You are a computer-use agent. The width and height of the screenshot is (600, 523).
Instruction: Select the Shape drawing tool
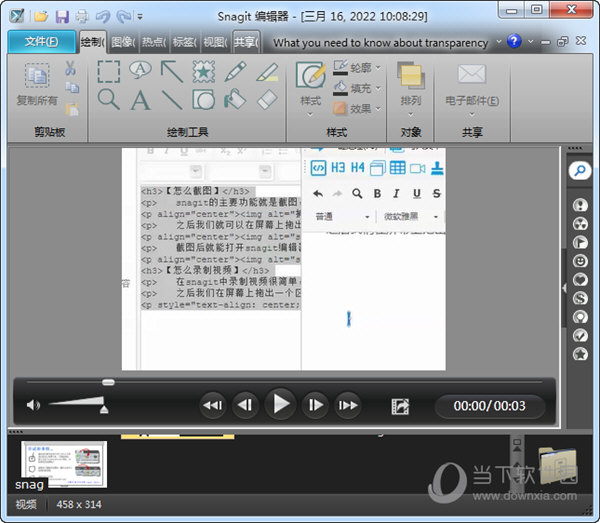click(204, 100)
